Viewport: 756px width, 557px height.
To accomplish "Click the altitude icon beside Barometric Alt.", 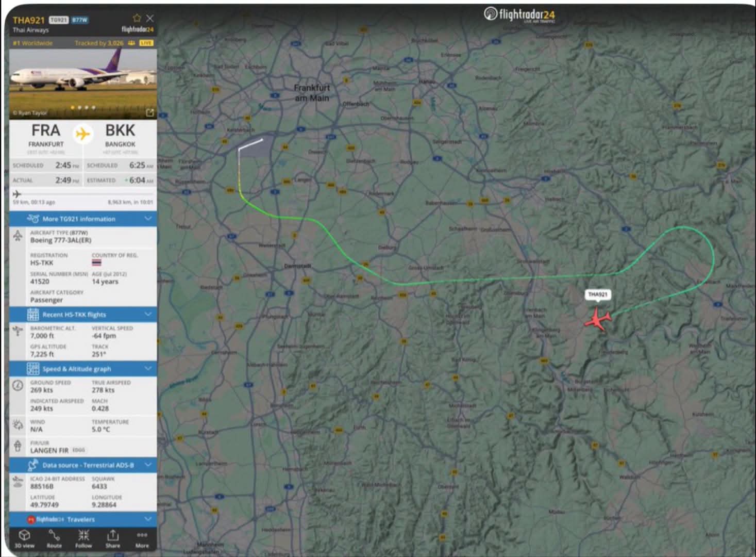I will 18,331.
